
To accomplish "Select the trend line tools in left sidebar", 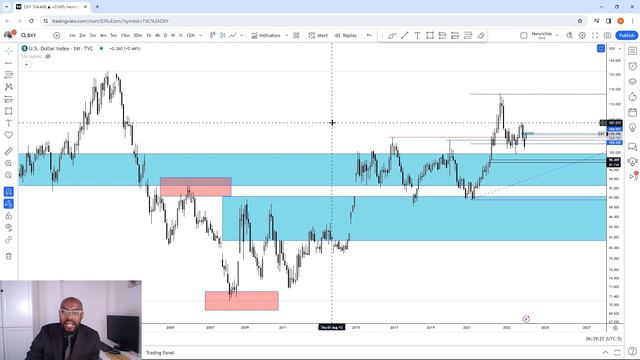I will pyautogui.click(x=9, y=63).
